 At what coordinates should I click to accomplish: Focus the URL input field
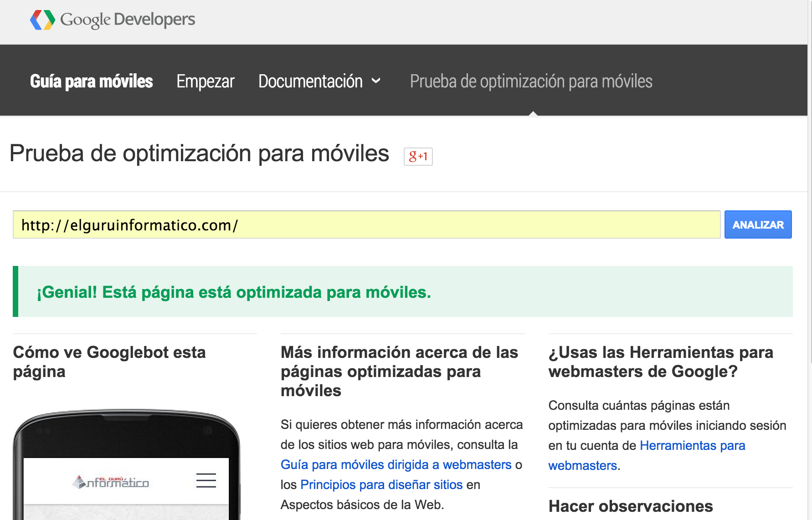click(366, 224)
